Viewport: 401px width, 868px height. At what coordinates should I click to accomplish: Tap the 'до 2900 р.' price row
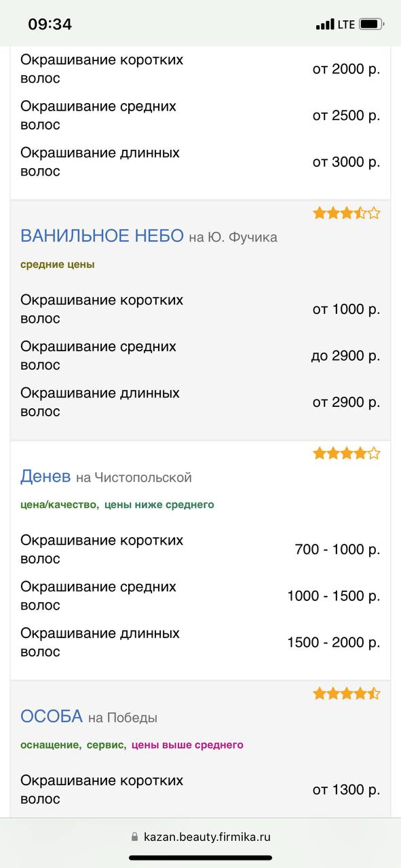(x=200, y=355)
